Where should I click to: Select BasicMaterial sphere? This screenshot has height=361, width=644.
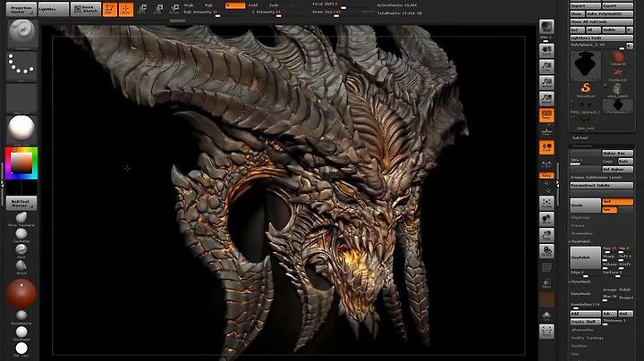pyautogui.click(x=21, y=316)
